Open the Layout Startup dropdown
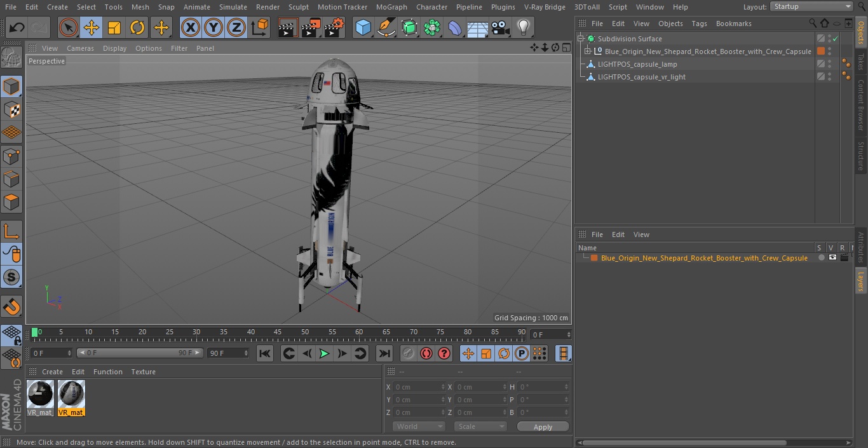The width and height of the screenshot is (868, 448). coord(811,6)
